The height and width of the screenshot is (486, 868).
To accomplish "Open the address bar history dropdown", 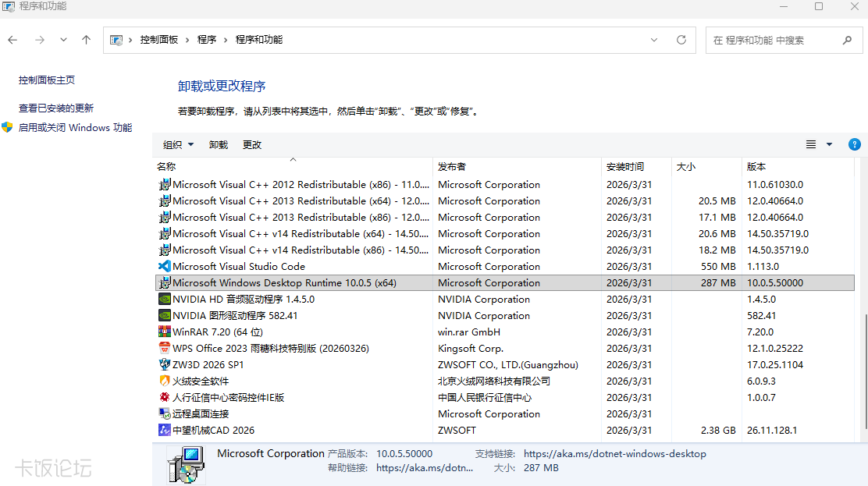I will pos(654,40).
